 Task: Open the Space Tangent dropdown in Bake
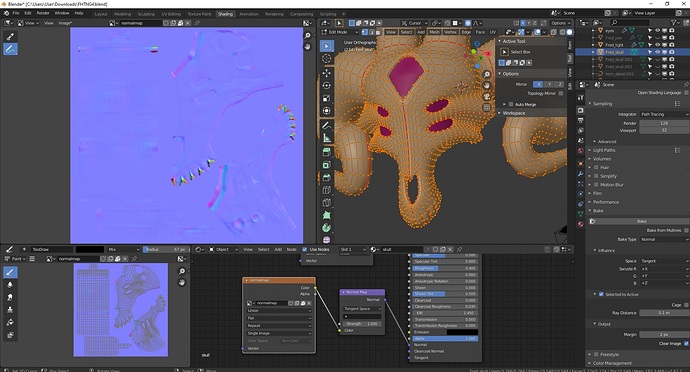click(x=664, y=261)
